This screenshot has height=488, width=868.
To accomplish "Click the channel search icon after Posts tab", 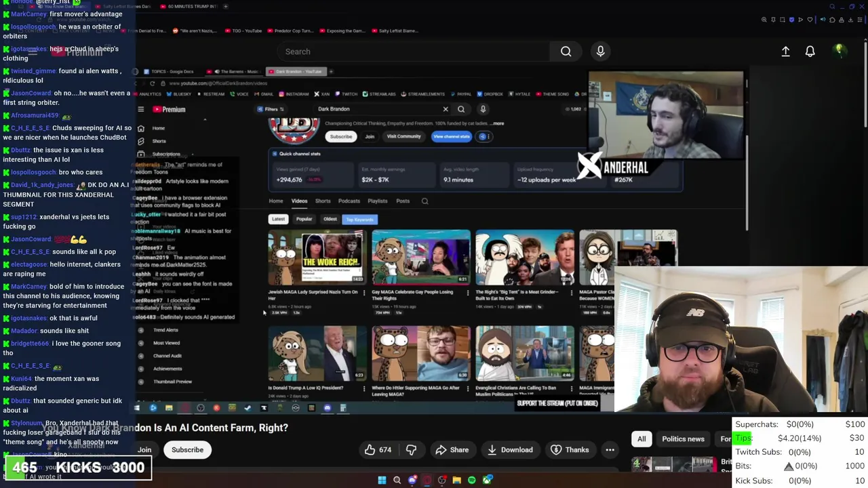I will click(425, 201).
